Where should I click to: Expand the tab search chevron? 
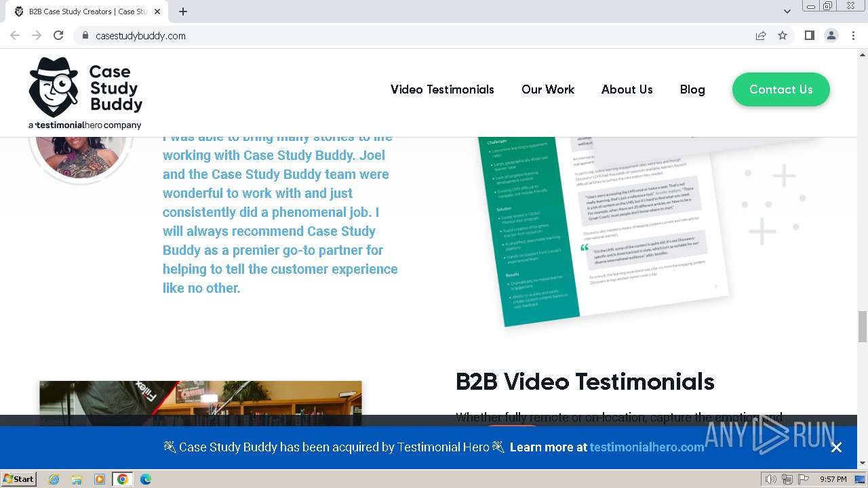click(x=787, y=12)
